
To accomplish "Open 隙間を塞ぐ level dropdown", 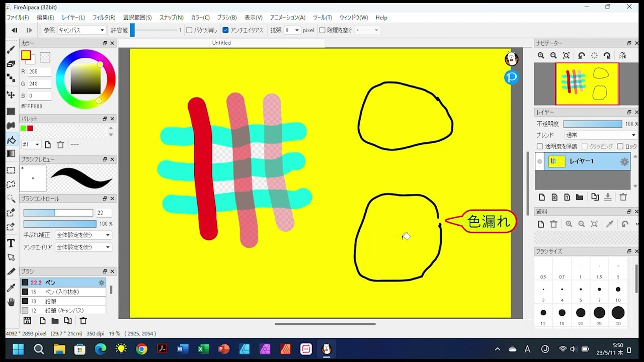I will (x=367, y=30).
